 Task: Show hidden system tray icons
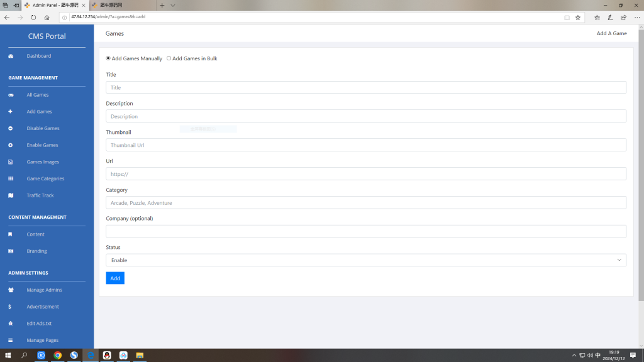[x=574, y=356]
